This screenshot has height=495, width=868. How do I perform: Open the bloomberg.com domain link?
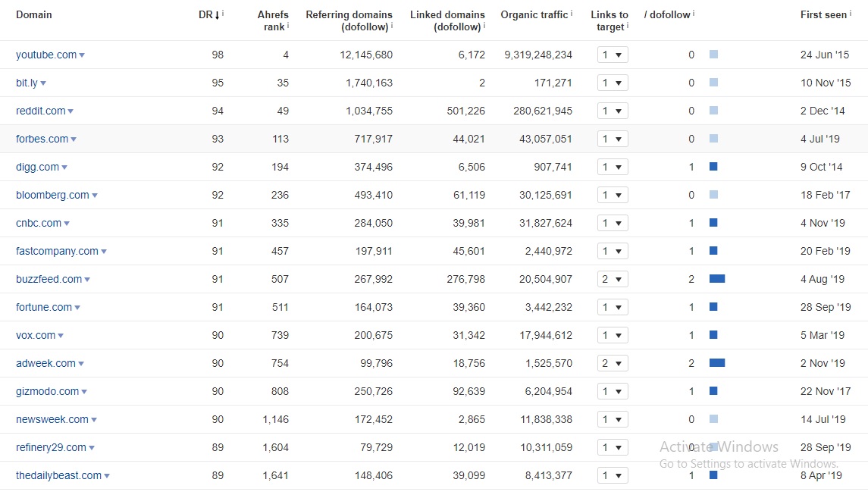click(x=52, y=195)
